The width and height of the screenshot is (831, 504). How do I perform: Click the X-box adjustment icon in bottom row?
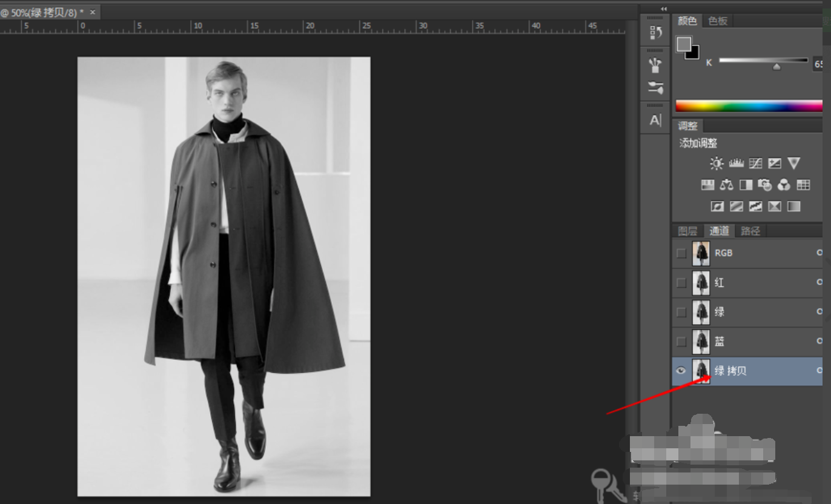[x=775, y=207]
